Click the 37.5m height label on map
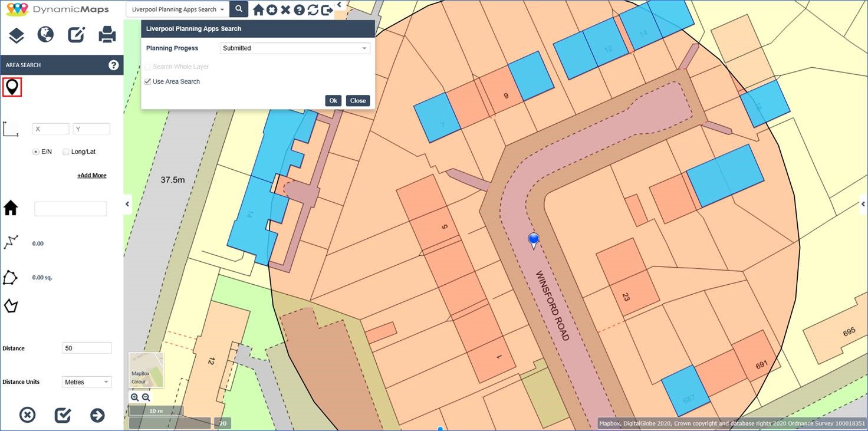The width and height of the screenshot is (868, 431). click(173, 180)
